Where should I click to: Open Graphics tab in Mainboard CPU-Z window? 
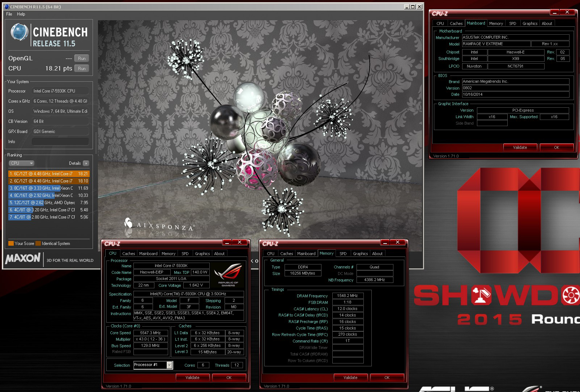tap(530, 23)
